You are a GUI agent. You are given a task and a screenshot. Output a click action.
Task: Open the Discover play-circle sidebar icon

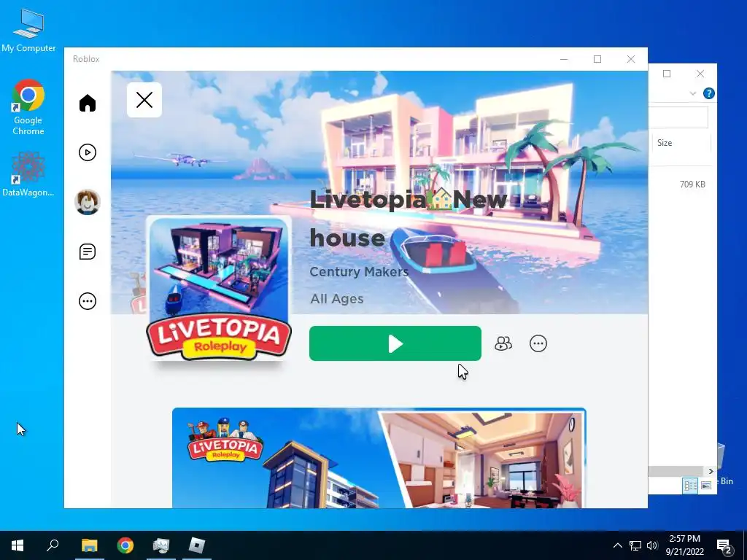[x=88, y=152]
